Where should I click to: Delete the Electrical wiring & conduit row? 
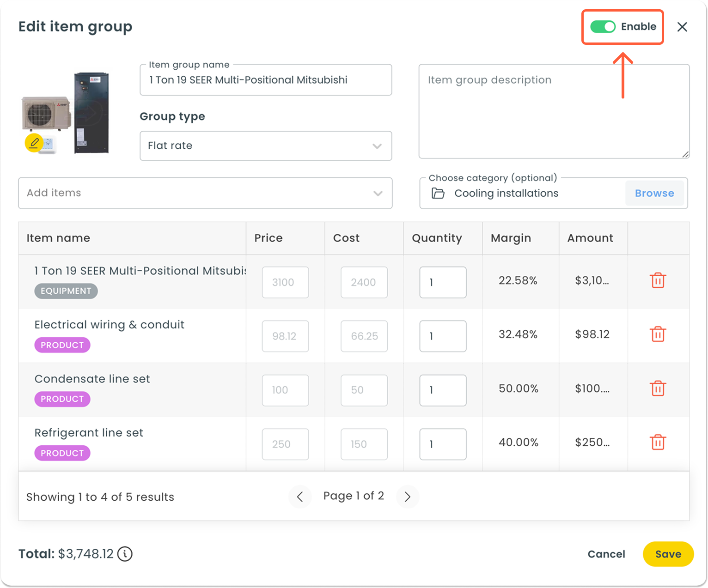tap(658, 334)
